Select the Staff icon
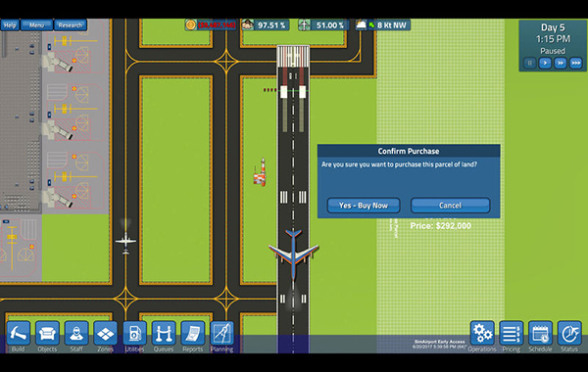Image resolution: width=588 pixels, height=372 pixels. tap(76, 333)
